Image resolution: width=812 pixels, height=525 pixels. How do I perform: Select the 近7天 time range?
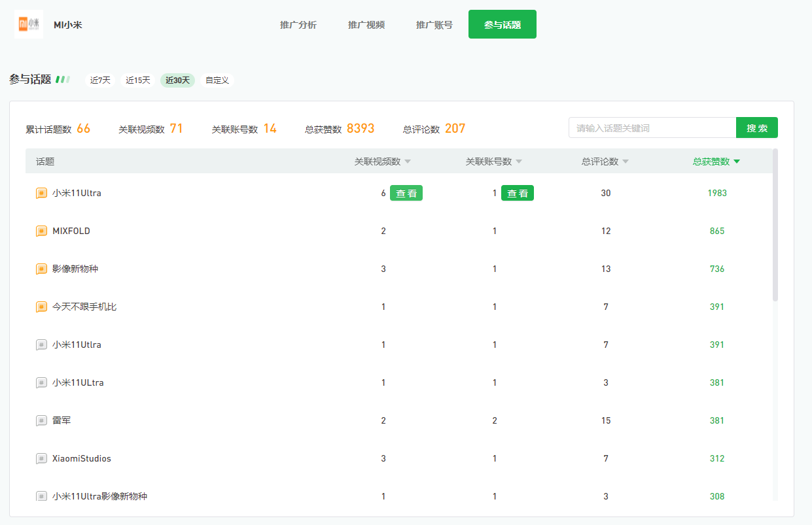click(100, 80)
